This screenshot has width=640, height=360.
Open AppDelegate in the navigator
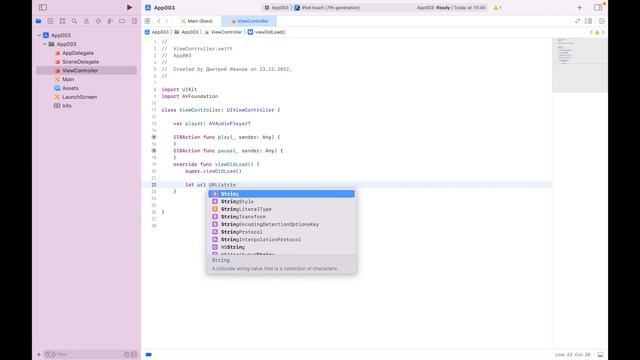[78, 53]
